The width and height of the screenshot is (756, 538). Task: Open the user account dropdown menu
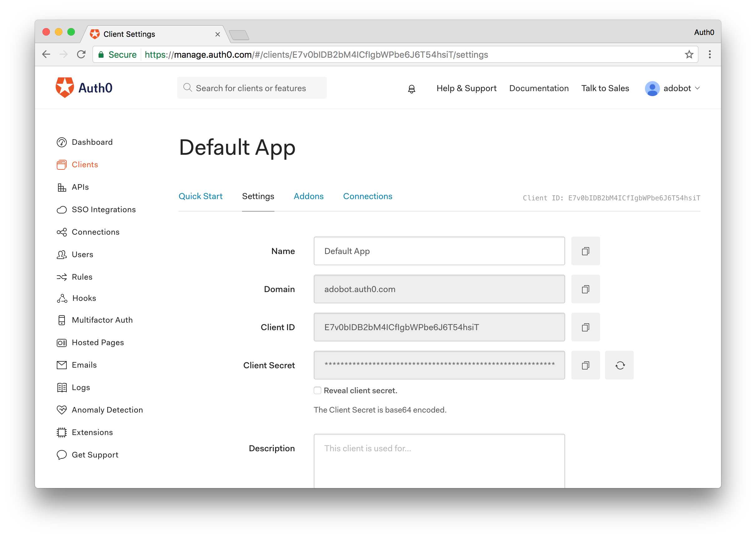point(674,89)
